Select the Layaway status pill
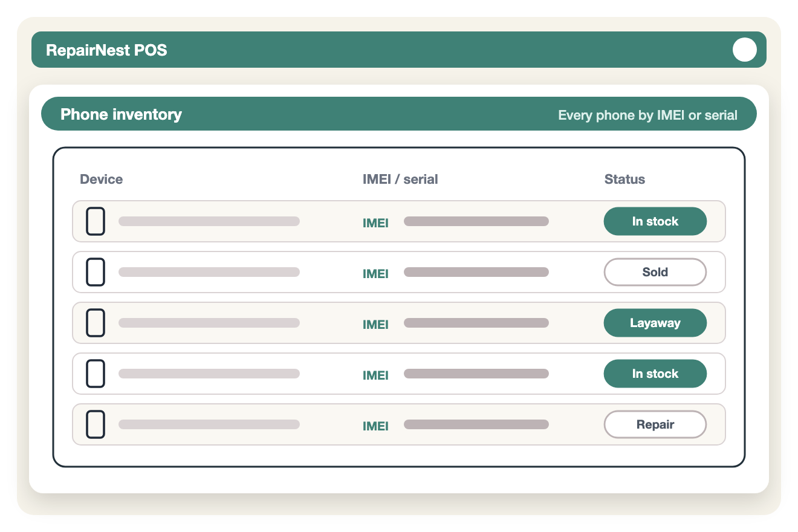Viewport: 798px width, 532px height. 655,323
